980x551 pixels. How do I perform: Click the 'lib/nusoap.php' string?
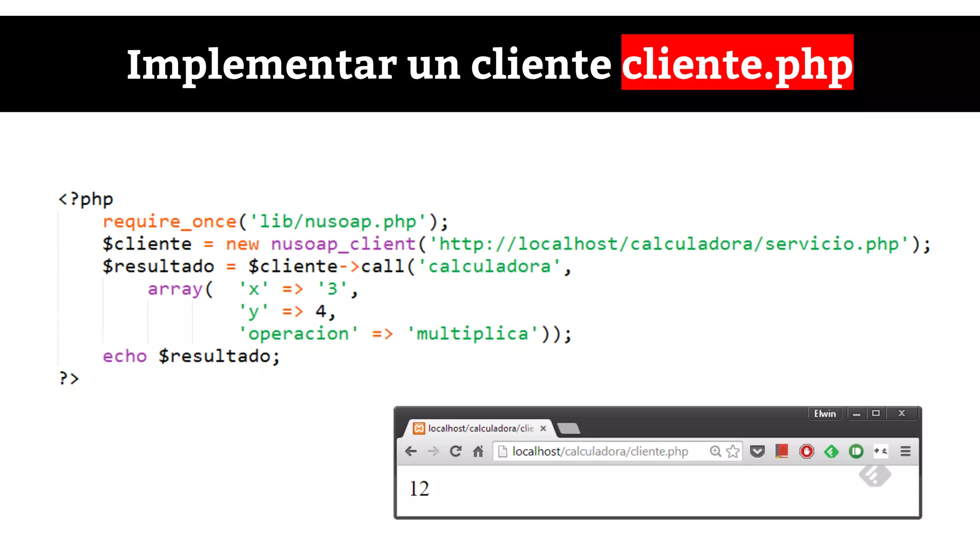pyautogui.click(x=337, y=221)
